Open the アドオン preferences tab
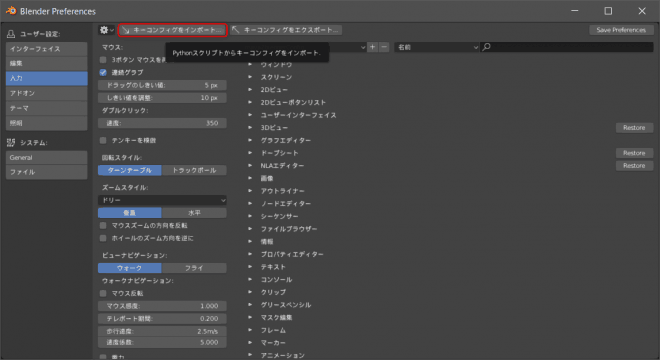The height and width of the screenshot is (360, 660). coord(47,93)
